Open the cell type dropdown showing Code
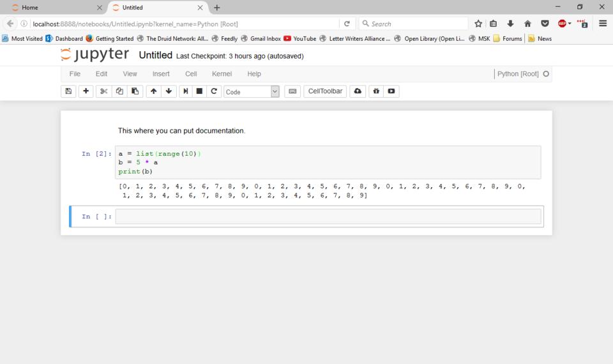Image resolution: width=613 pixels, height=364 pixels. click(252, 92)
